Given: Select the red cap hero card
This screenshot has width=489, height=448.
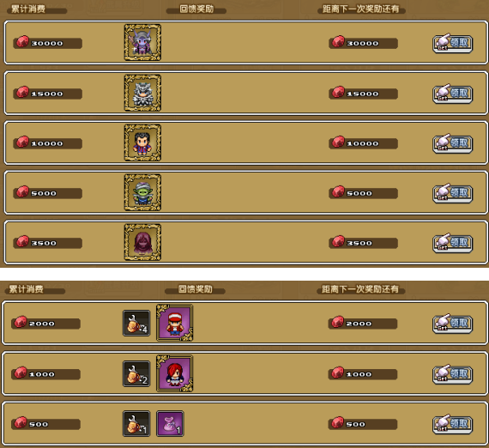Looking at the screenshot, I should [175, 323].
